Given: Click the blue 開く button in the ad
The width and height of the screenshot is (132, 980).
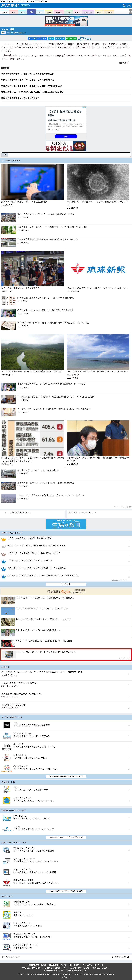Looking at the screenshot, I should (x=66, y=136).
